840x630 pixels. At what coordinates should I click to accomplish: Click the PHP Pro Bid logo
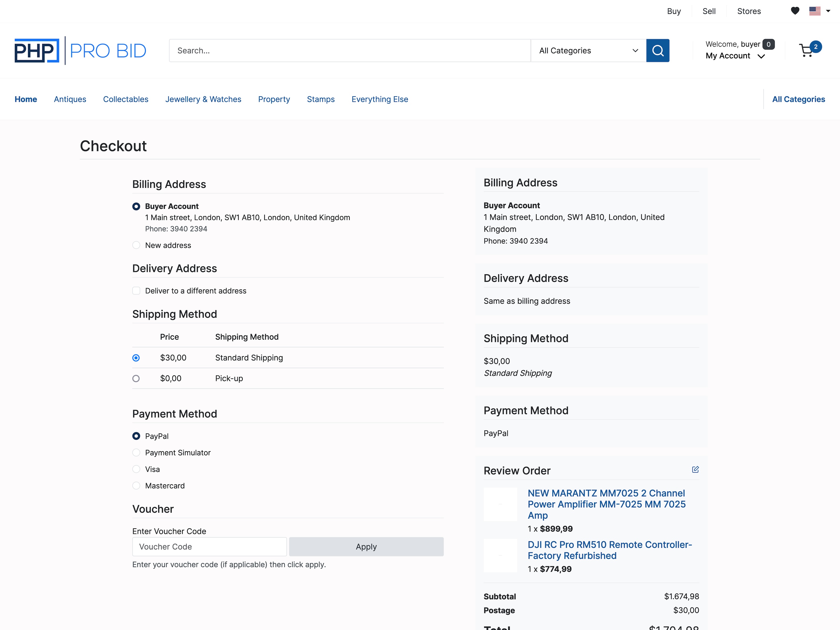80,50
